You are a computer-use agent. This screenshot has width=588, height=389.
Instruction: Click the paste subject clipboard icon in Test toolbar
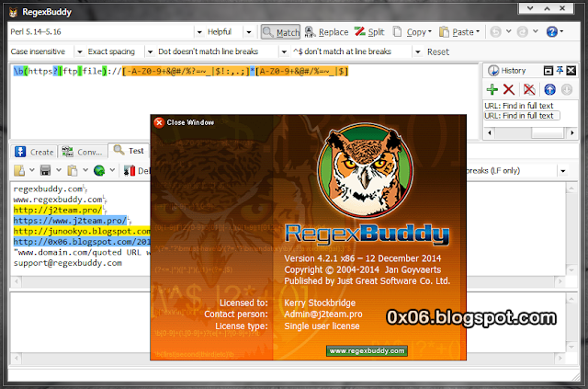[72, 170]
